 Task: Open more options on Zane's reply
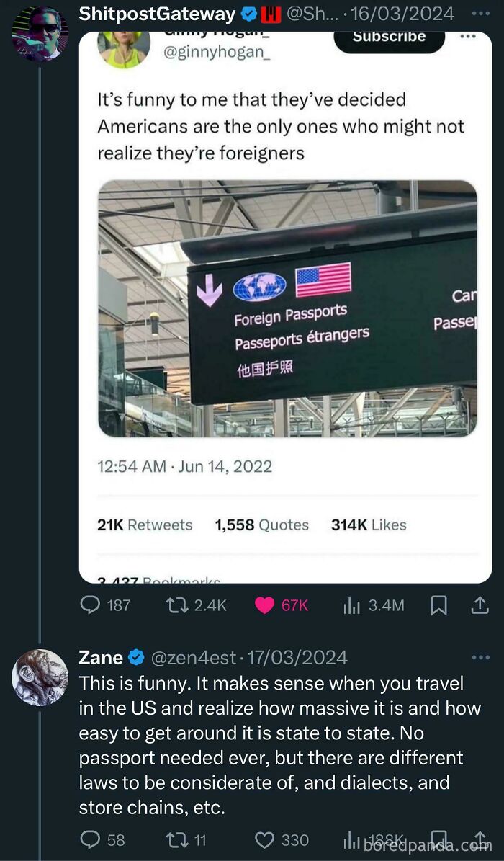point(480,657)
